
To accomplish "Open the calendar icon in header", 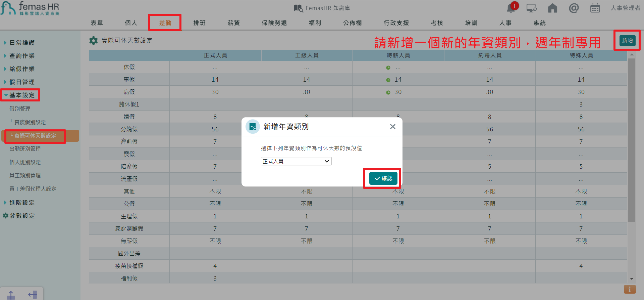I will (x=595, y=8).
